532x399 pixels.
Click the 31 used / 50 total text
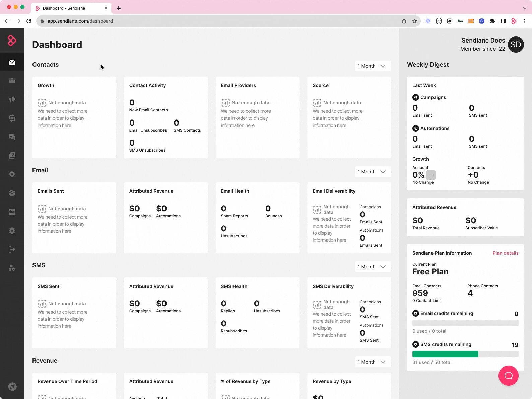click(x=432, y=362)
